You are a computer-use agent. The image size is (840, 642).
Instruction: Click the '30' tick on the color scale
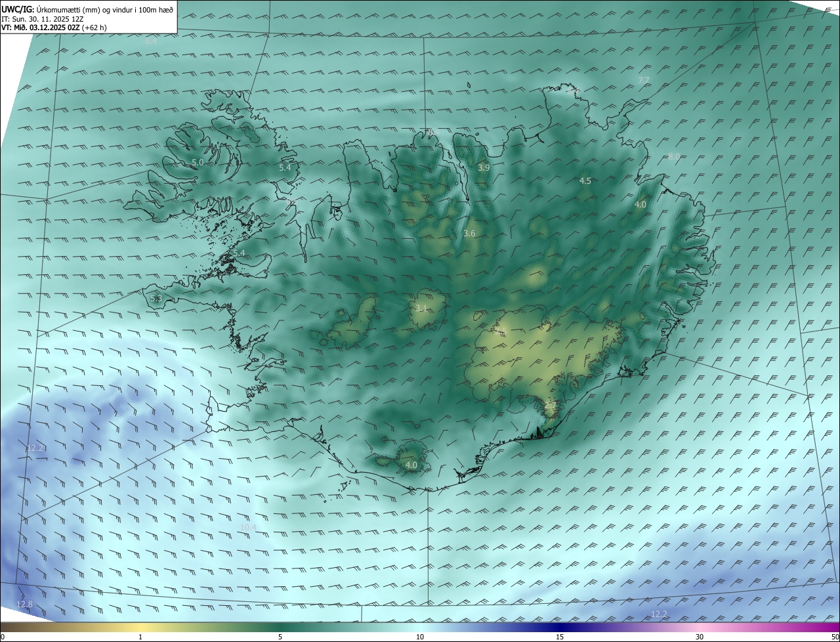click(x=700, y=637)
